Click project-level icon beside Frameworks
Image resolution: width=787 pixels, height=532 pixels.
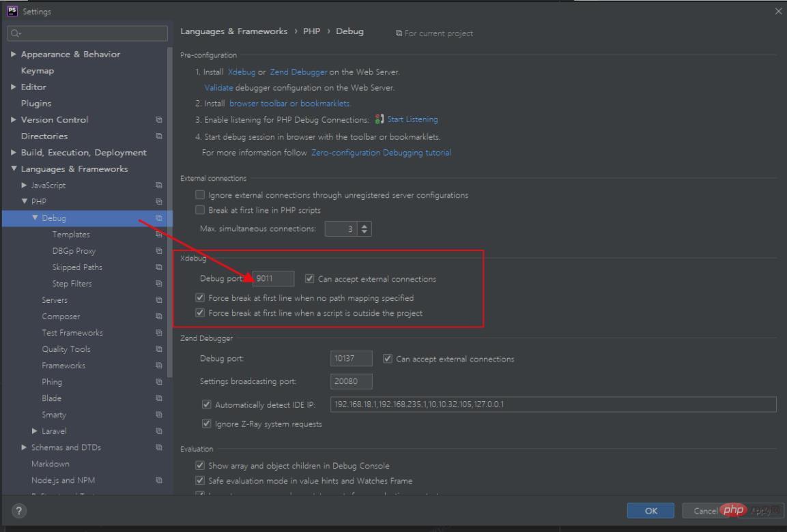tap(159, 366)
